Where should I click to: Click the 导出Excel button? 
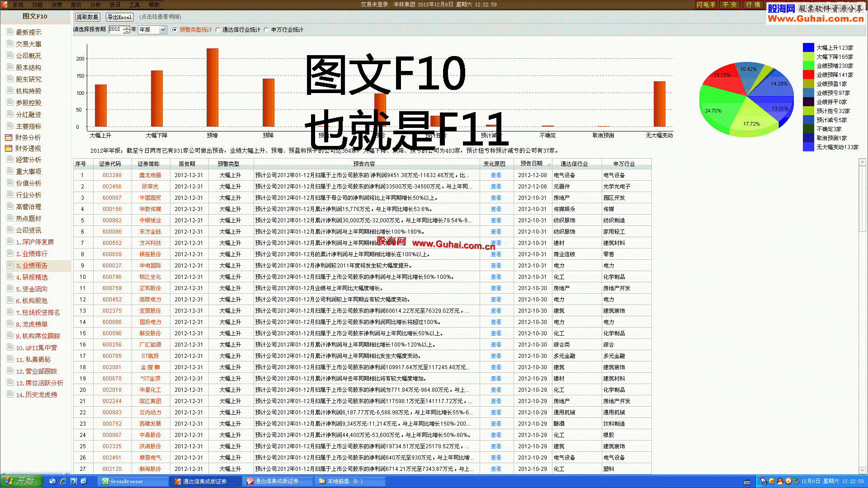[x=119, y=17]
